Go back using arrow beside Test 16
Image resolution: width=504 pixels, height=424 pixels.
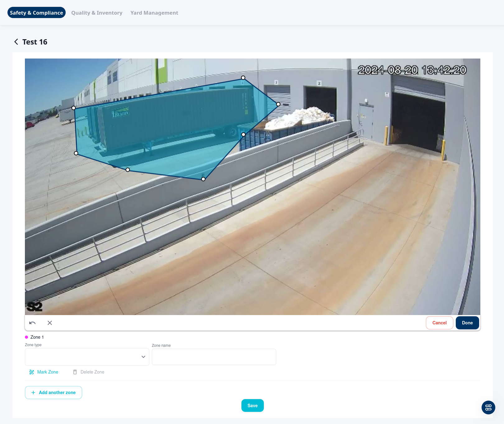pyautogui.click(x=16, y=42)
